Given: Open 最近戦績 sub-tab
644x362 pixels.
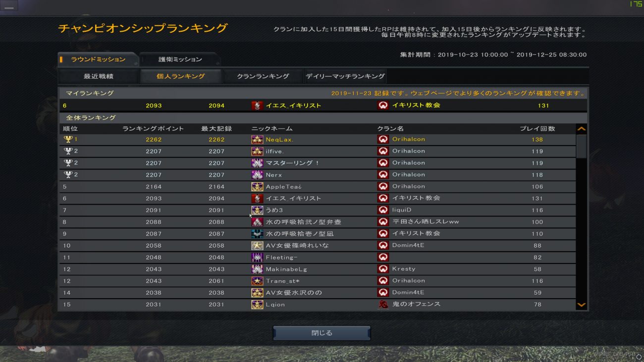Looking at the screenshot, I should 99,76.
